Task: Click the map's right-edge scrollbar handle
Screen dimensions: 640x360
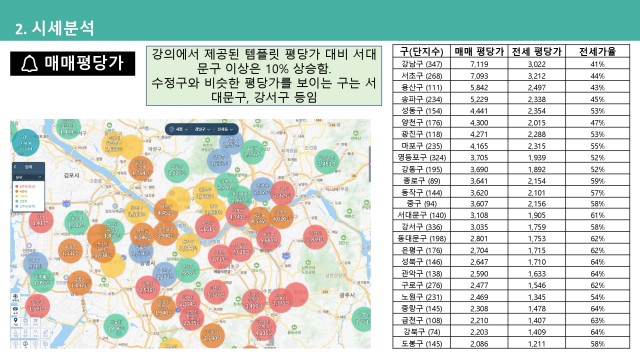Action: click(370, 163)
